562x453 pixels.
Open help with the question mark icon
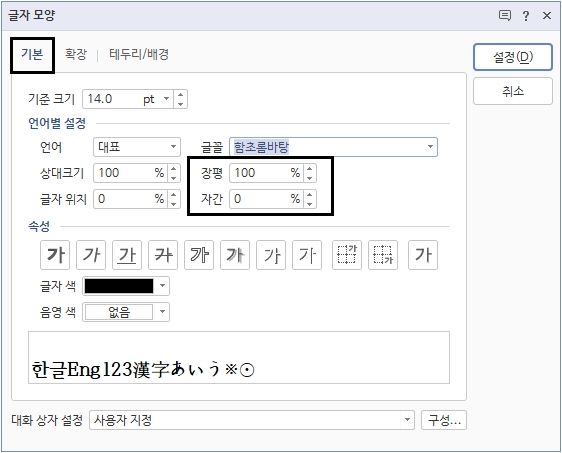click(526, 15)
